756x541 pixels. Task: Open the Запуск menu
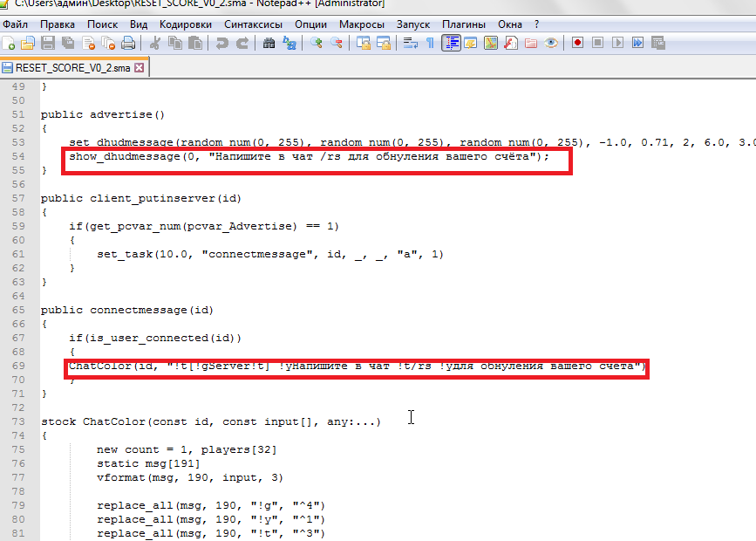(413, 24)
